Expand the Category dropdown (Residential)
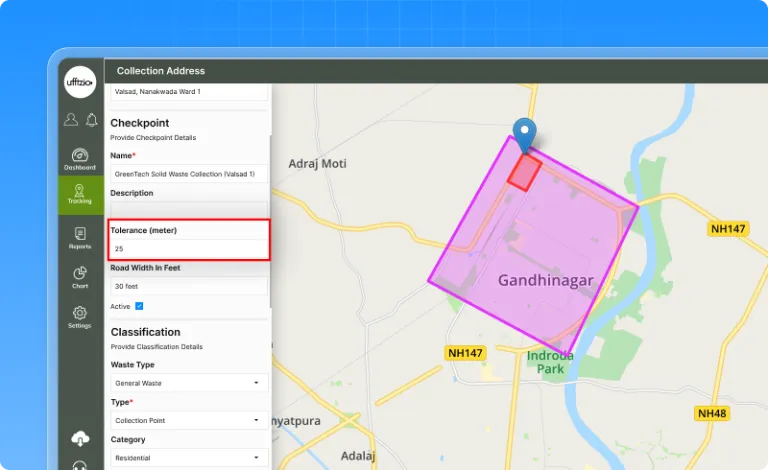Viewport: 768px width, 470px height. (189, 457)
